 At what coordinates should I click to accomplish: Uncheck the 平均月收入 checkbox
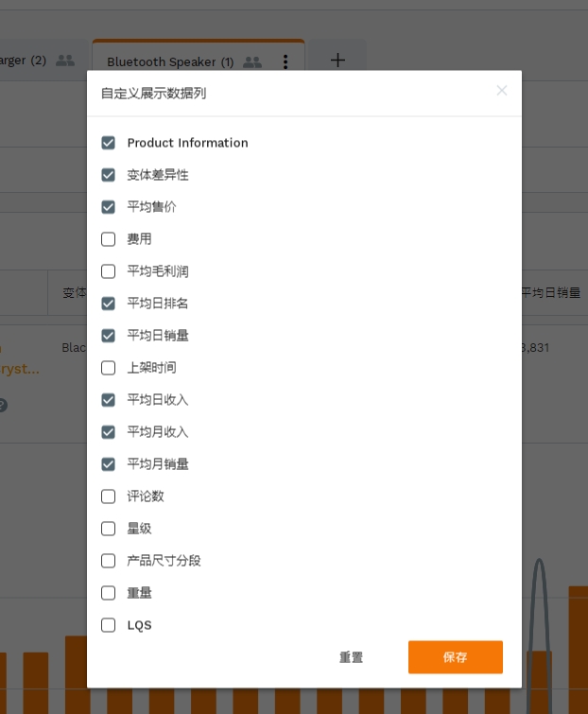click(x=109, y=432)
